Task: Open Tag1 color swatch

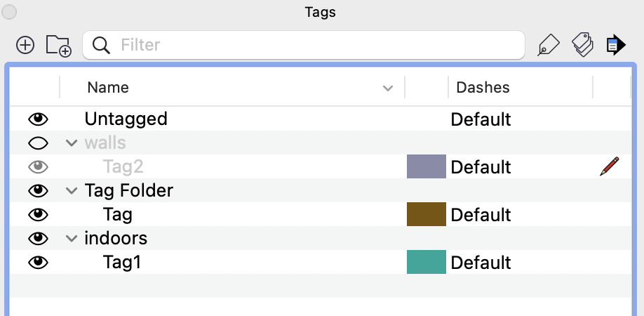Action: 426,262
